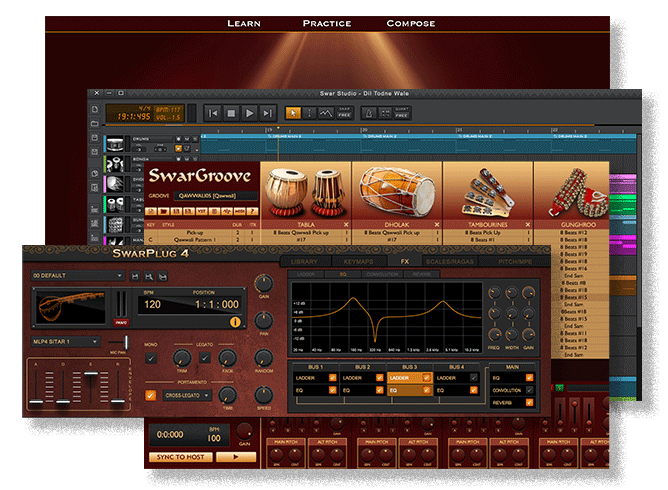Screen dimensions: 668x490
Task: Click the Mic Pan slider handle
Action: pyautogui.click(x=126, y=343)
